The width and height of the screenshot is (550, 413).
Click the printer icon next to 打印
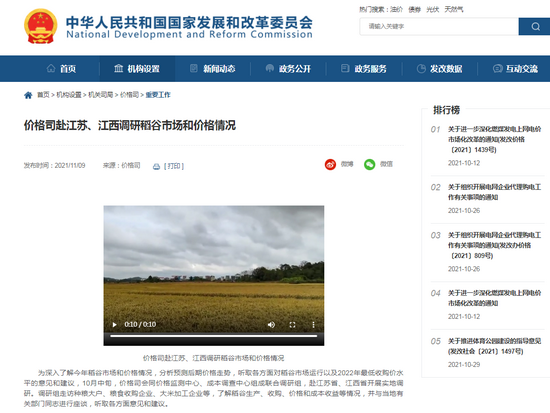tap(156, 166)
